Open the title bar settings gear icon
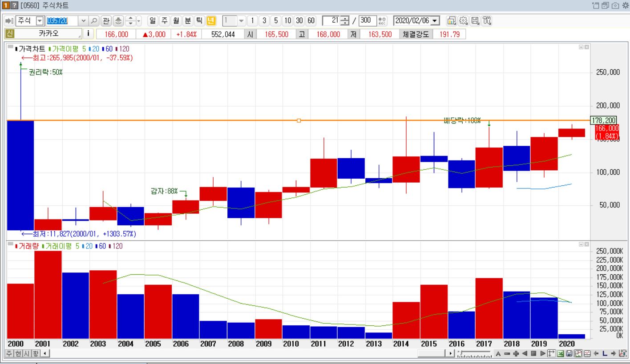Image resolution: width=630 pixels, height=364 pixels. point(625,5)
